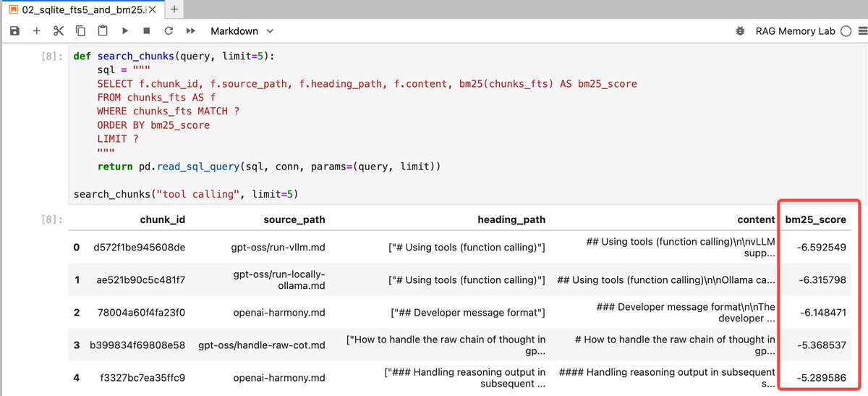This screenshot has height=396, width=868.
Task: Select chunk id d572f1be945608de cell
Action: [140, 248]
